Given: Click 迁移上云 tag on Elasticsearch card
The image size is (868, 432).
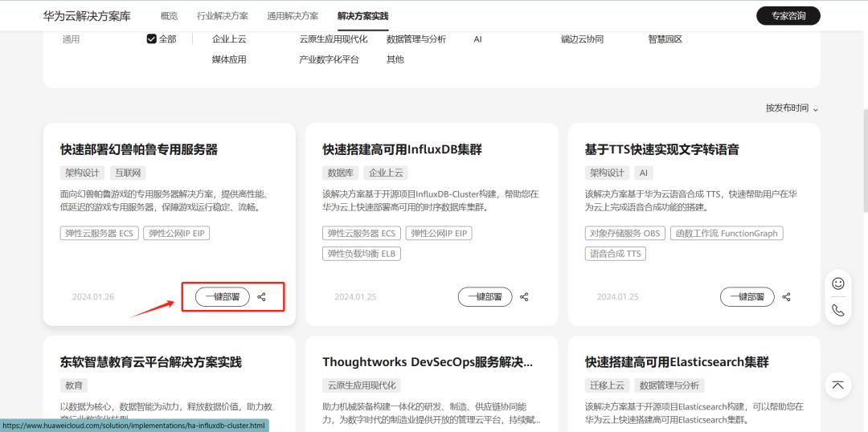Looking at the screenshot, I should coord(608,385).
